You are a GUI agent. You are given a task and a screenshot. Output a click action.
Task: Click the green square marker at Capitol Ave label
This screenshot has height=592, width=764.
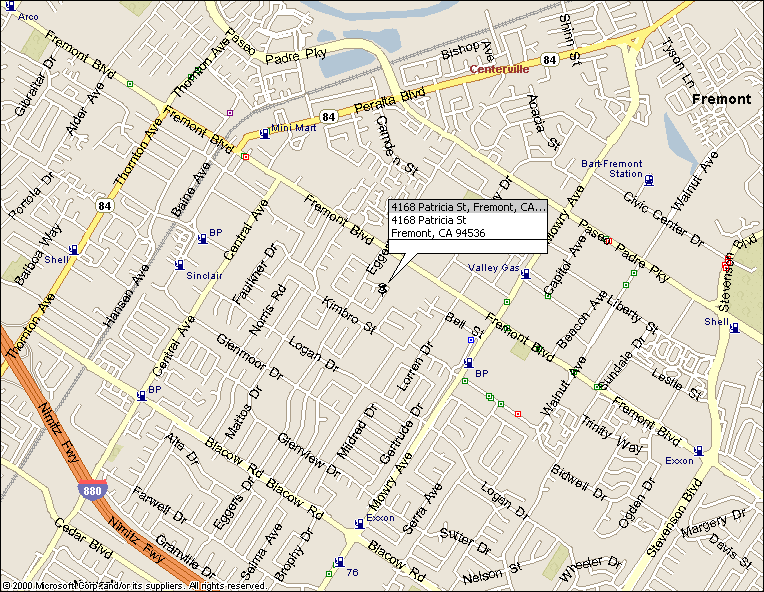[548, 296]
